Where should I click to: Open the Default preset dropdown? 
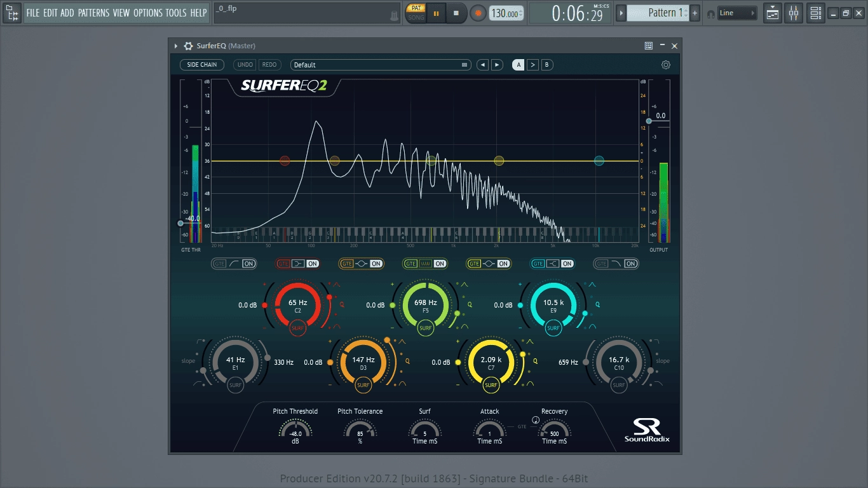(381, 65)
